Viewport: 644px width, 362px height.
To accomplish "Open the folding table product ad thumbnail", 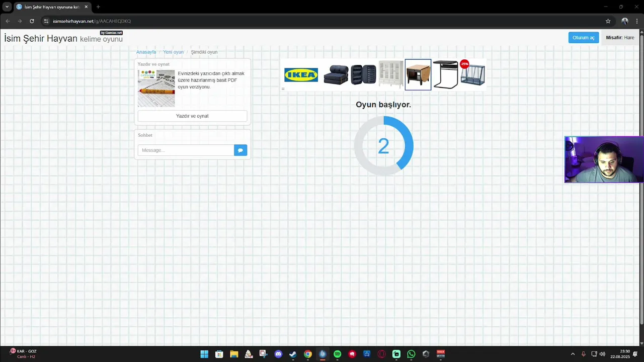I will coord(418,75).
